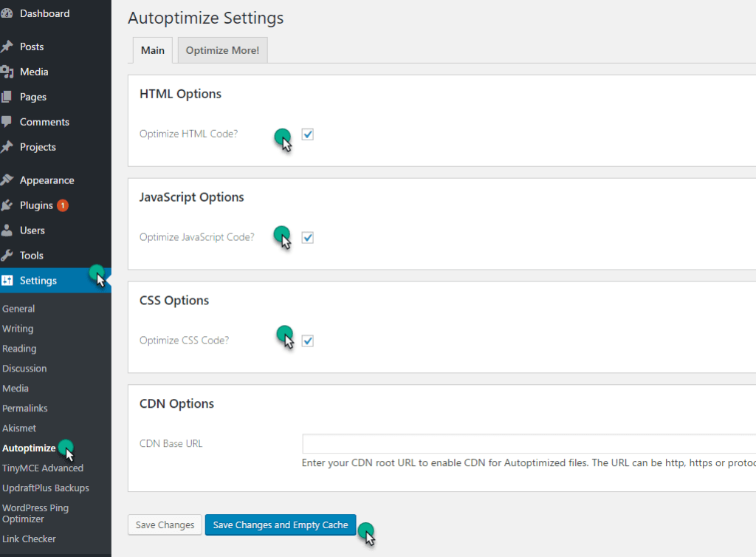Open Writing settings submenu link
756x557 pixels.
click(x=18, y=329)
